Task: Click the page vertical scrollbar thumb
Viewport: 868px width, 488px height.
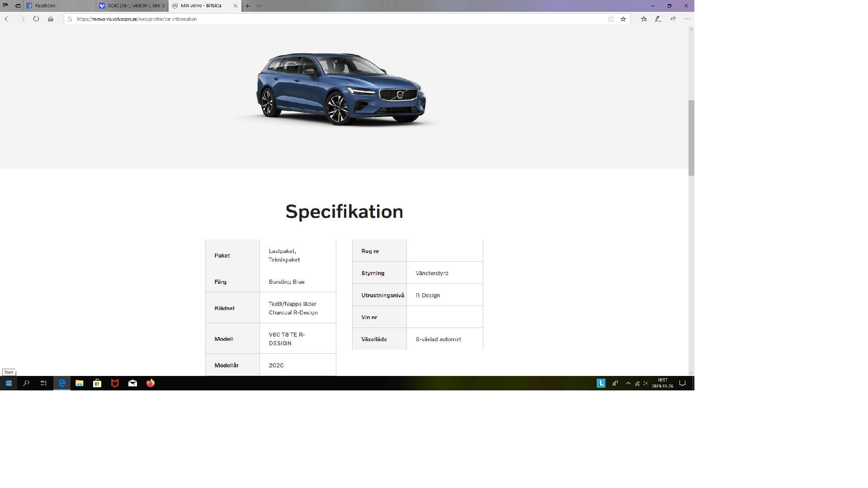Action: (691, 138)
